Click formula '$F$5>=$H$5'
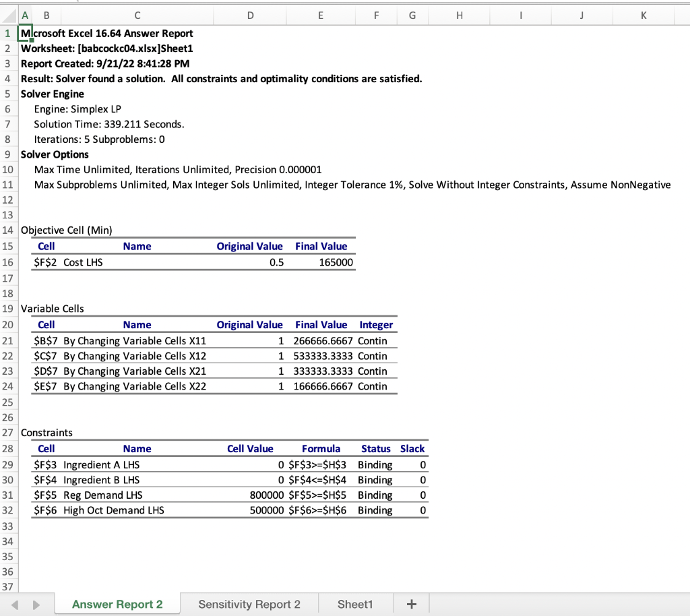 317,495
